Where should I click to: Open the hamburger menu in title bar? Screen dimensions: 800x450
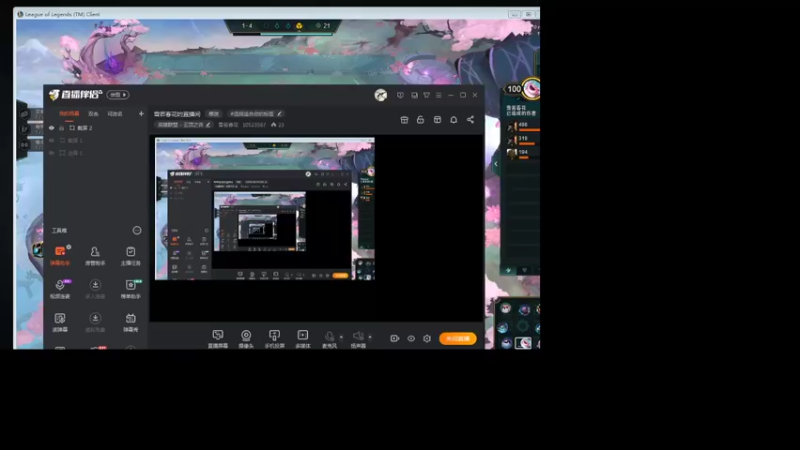[x=439, y=95]
